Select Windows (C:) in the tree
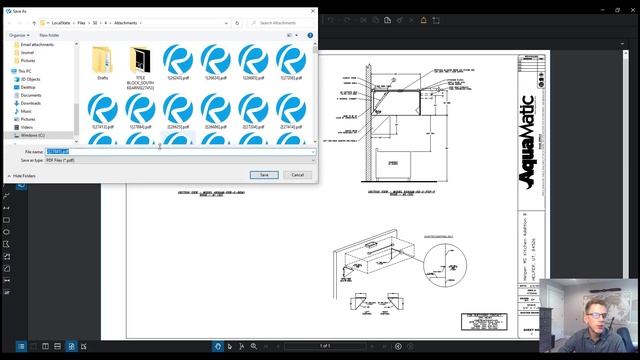Viewport: 640px width, 360px height. point(32,135)
